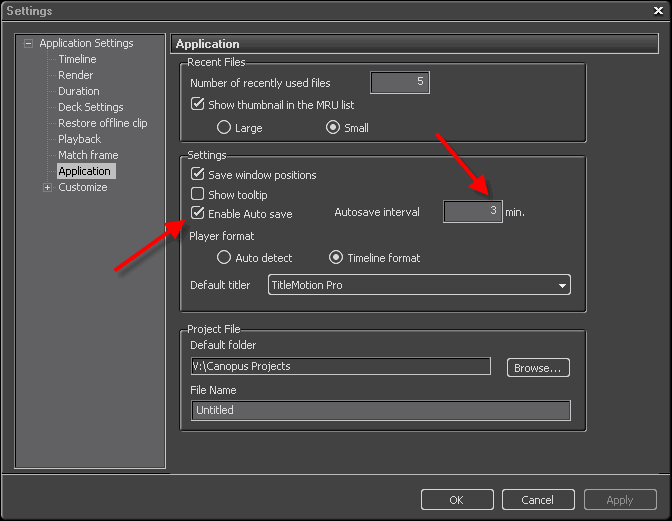
Task: Click the File Name field showing Untitled
Action: click(x=381, y=410)
